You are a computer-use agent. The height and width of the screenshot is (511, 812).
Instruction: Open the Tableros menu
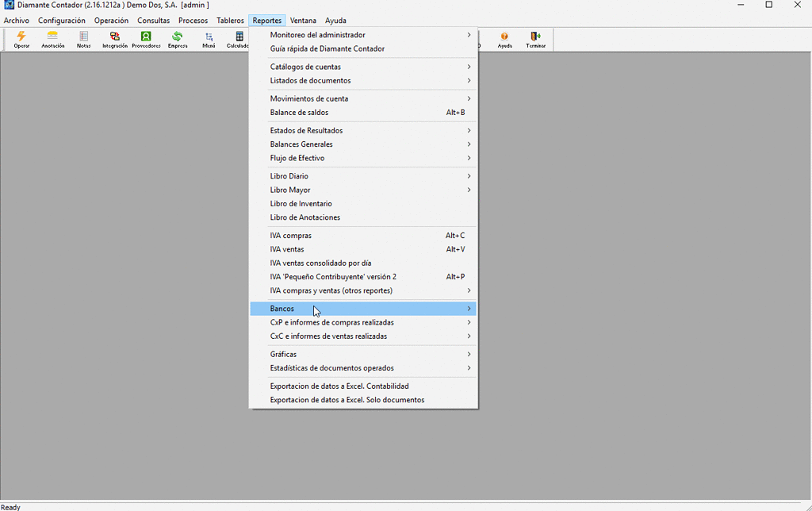tap(231, 21)
